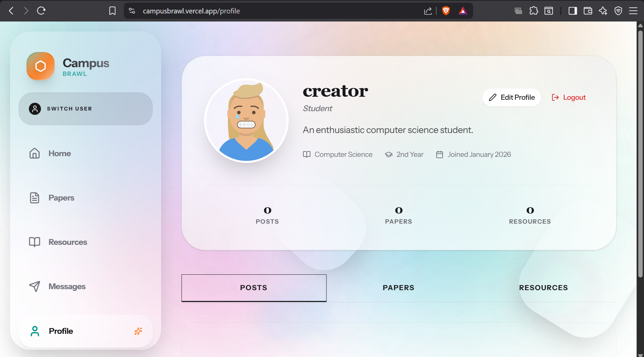Bookmark this page with the bookmark icon
Image resolution: width=644 pixels, height=357 pixels.
[x=112, y=11]
